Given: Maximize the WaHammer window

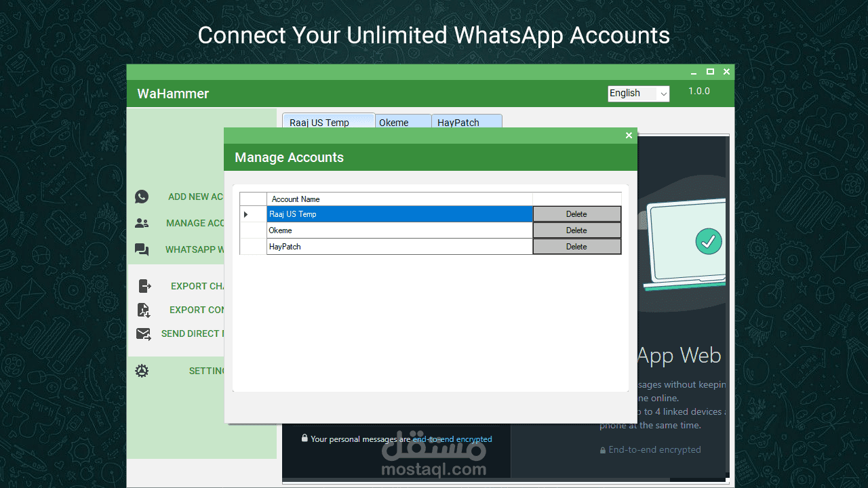Looking at the screenshot, I should (x=710, y=71).
